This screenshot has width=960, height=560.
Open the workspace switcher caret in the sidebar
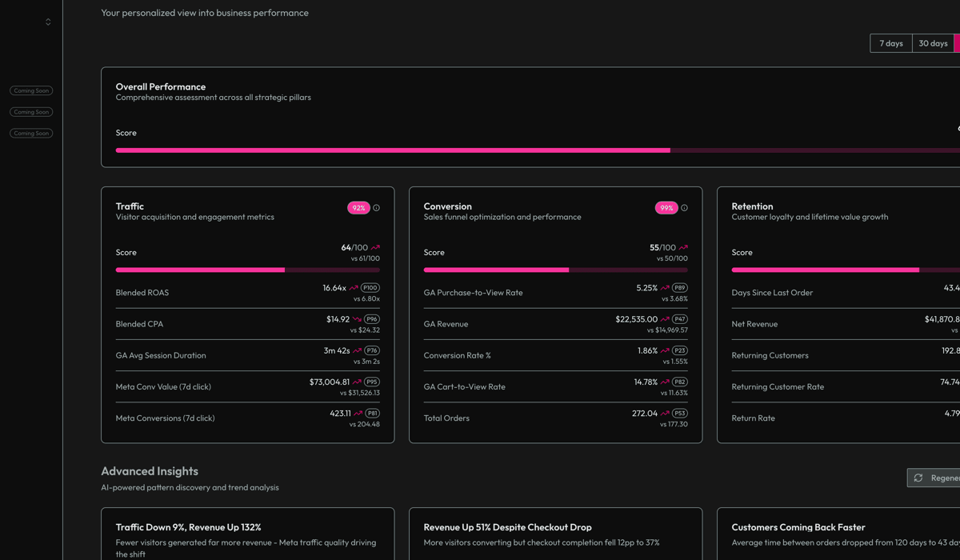(48, 21)
